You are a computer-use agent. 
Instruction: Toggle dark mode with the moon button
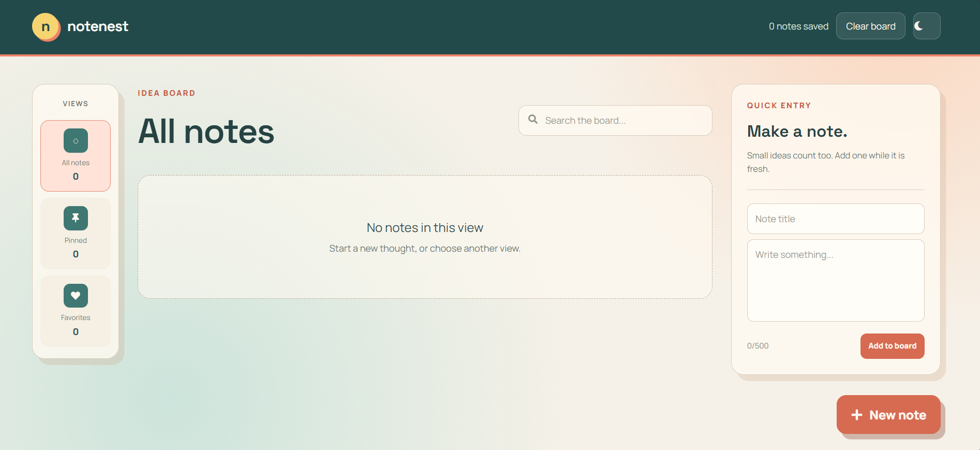point(926,26)
